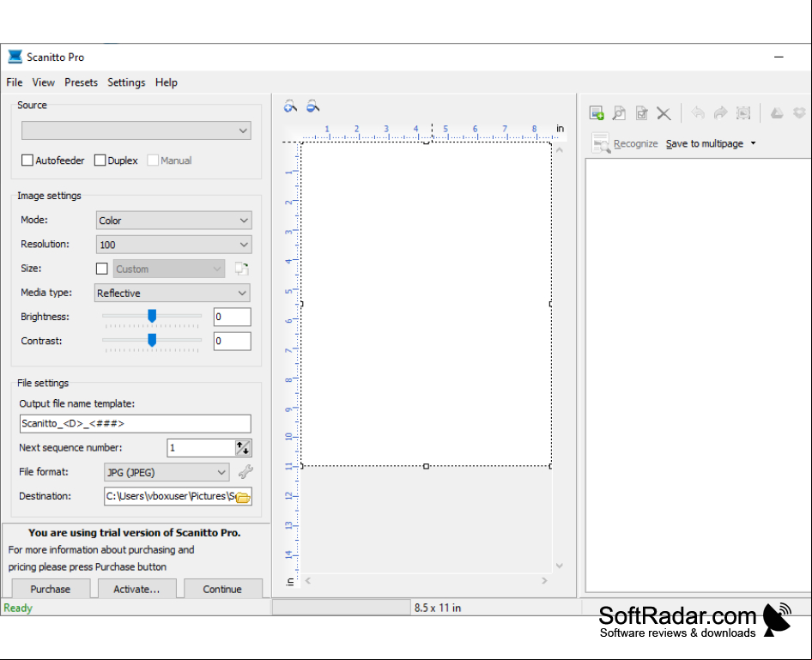Click the Scanitto Pro title bar logo

click(x=15, y=57)
